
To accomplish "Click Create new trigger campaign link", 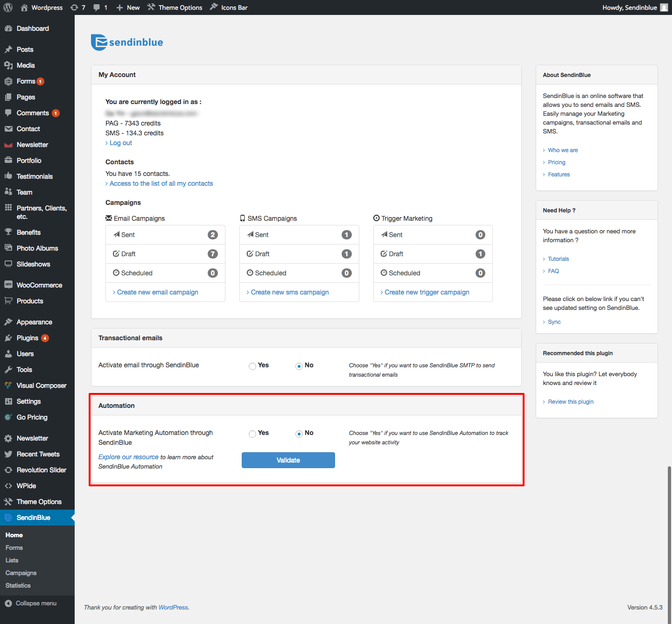I will (x=427, y=292).
